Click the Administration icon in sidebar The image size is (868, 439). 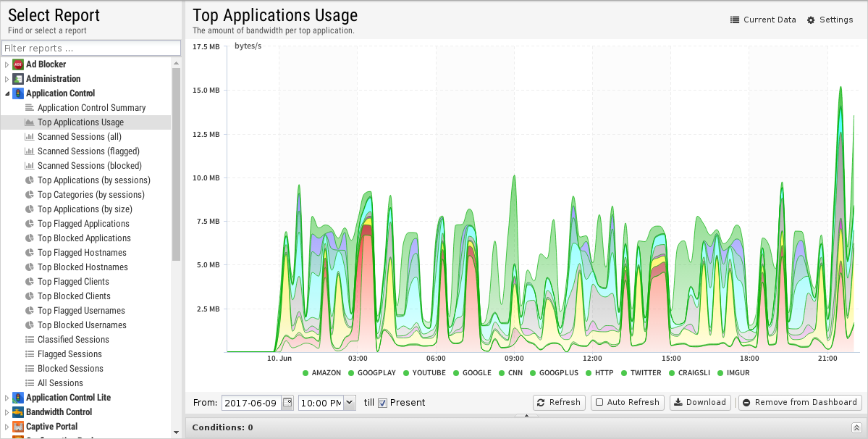click(x=18, y=79)
